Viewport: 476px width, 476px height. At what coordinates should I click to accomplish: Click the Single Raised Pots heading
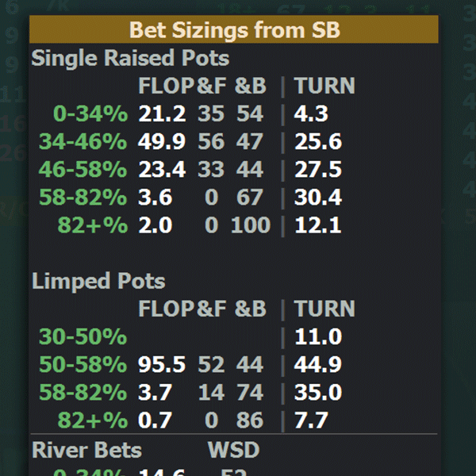pyautogui.click(x=130, y=58)
